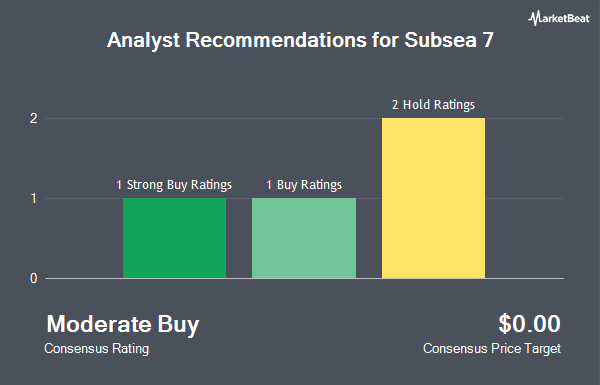Click the 'Hold' word above yellow bar
Viewport: 600px width, 385px height.
tap(417, 104)
